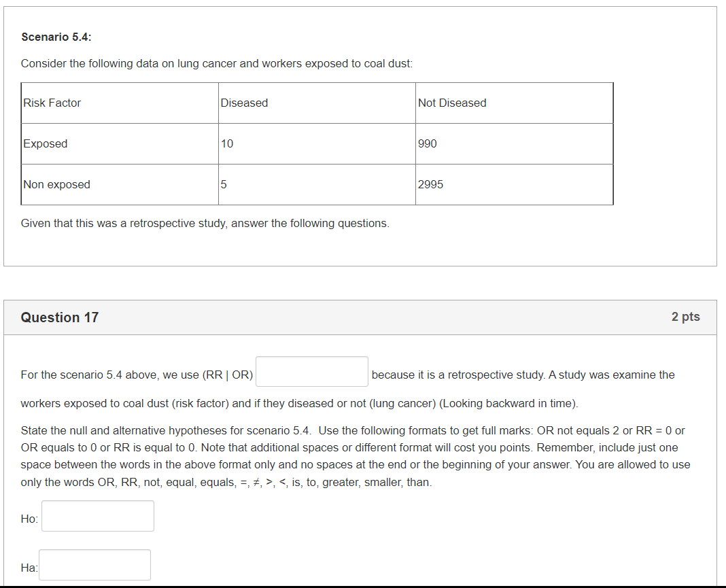This screenshot has width=726, height=588.
Task: Click the 'Exposed' row label
Action: (x=46, y=143)
